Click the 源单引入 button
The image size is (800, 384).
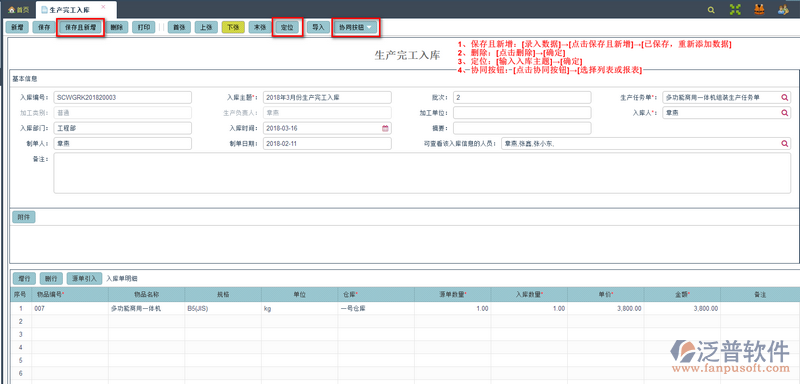(85, 278)
